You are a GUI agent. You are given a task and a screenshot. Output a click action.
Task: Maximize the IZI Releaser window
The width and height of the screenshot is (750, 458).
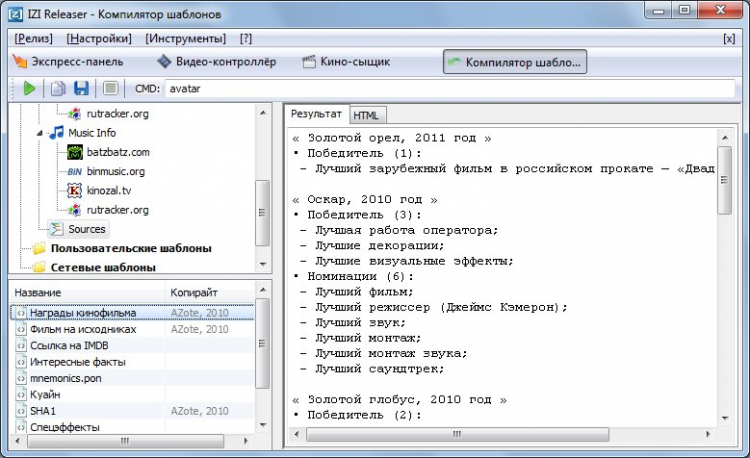coord(684,10)
